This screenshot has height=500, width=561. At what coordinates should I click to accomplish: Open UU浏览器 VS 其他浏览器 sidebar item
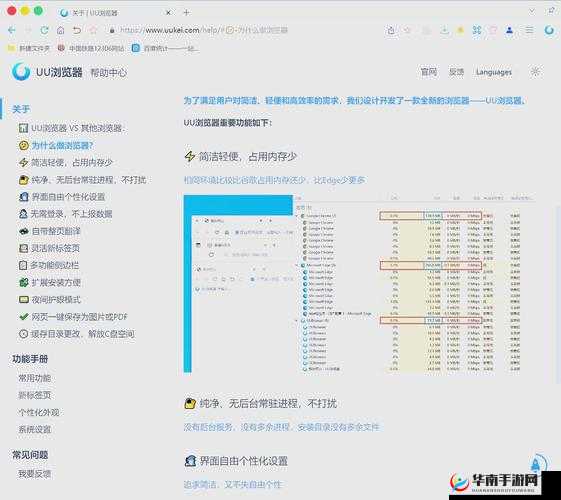click(x=72, y=128)
